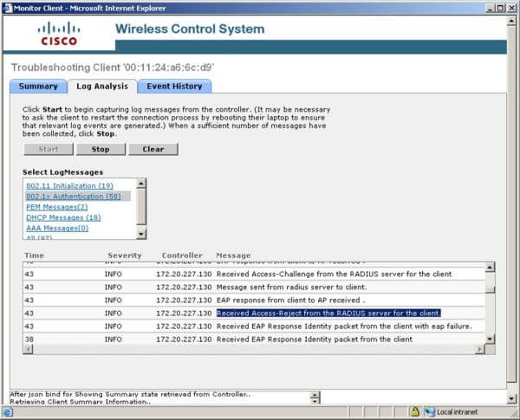Click the Local intranet zone icon

[430, 411]
